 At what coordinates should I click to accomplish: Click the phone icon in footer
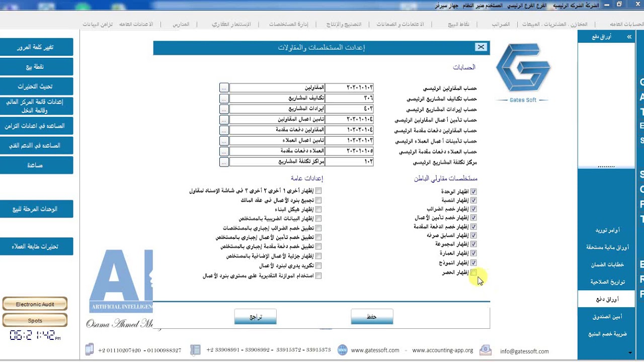90,349
